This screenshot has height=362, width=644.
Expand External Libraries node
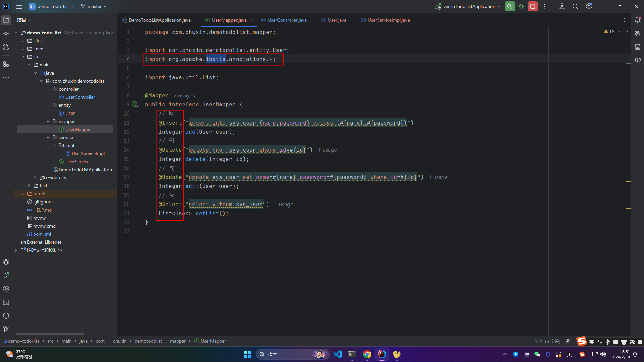[16, 242]
